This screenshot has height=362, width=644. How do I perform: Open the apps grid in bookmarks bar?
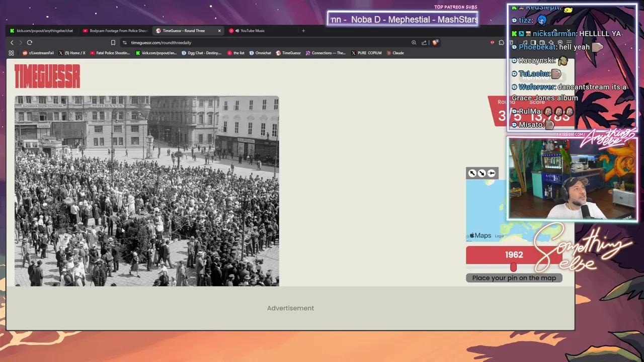[x=11, y=53]
